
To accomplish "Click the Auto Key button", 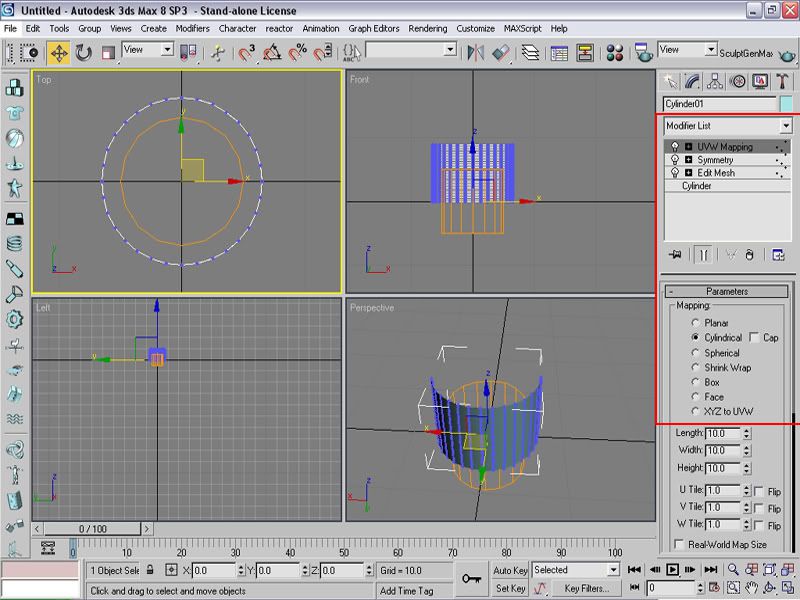I will click(510, 570).
